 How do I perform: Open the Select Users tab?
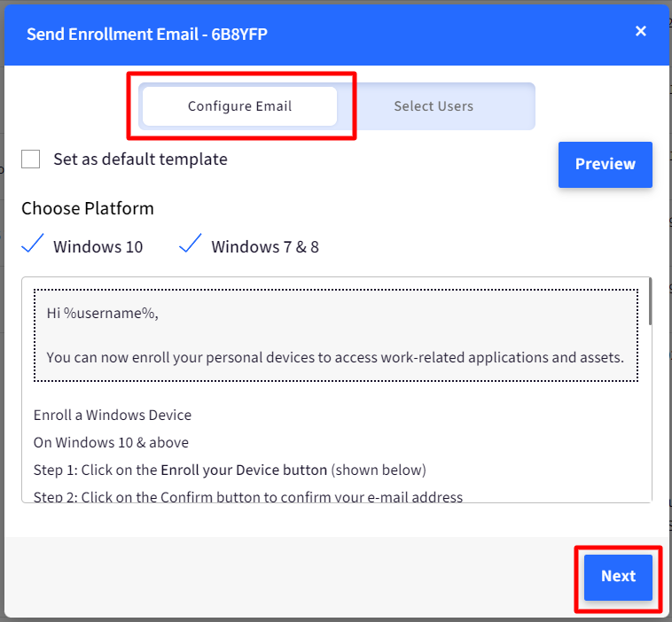click(x=434, y=106)
